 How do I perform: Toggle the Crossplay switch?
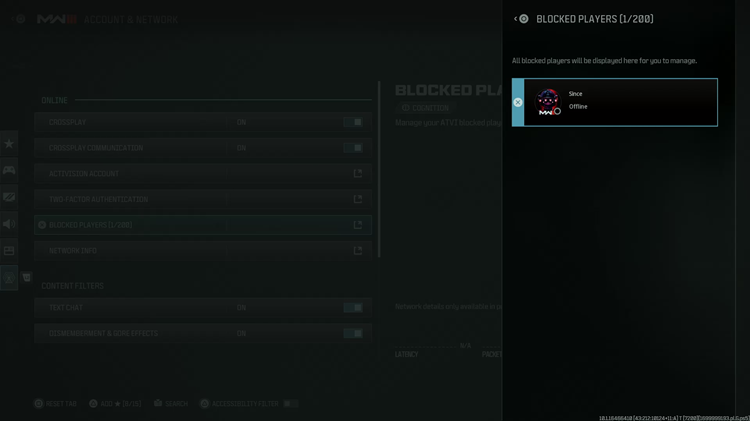click(x=353, y=122)
